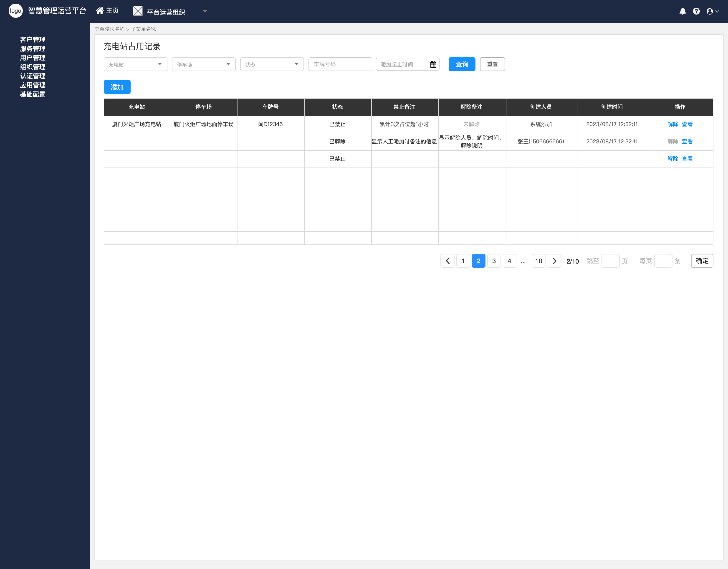Click greyed 解除 in the 张三 row
The width and height of the screenshot is (728, 569).
[673, 142]
